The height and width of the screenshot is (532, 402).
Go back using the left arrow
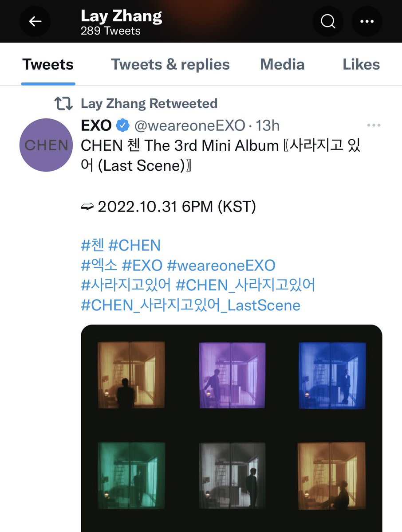35,21
